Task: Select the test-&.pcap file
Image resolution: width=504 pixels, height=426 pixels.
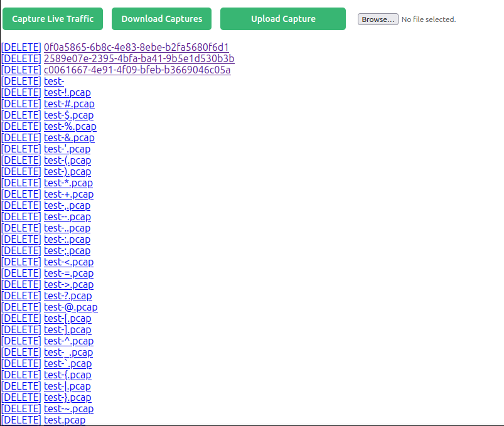Action: coord(69,137)
